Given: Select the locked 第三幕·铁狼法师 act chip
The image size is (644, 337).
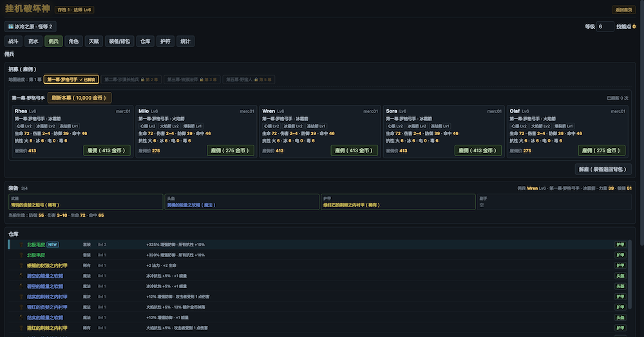Looking at the screenshot, I should coord(192,80).
